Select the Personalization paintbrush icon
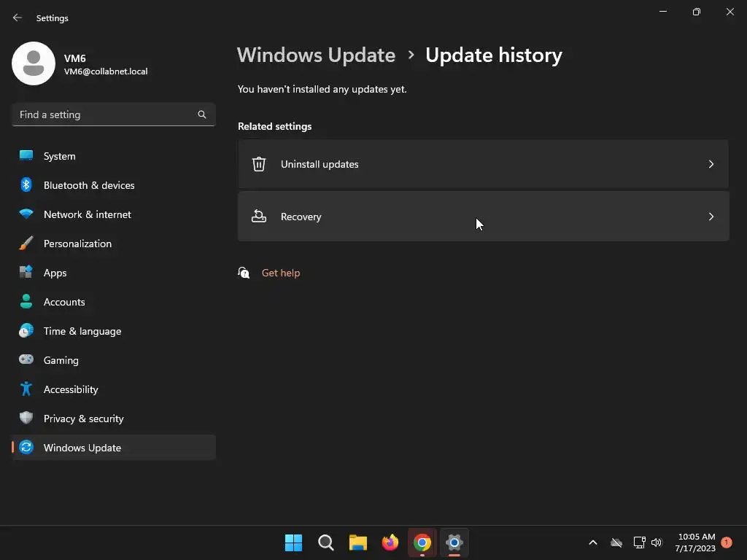The image size is (747, 560). click(x=26, y=244)
